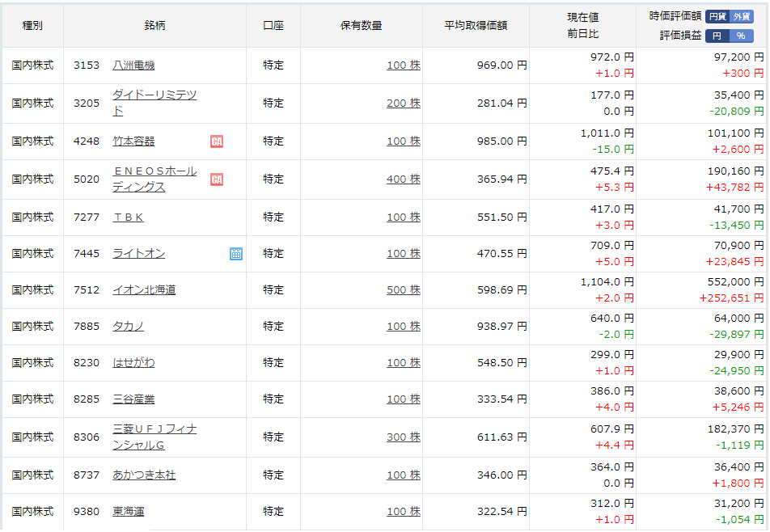Image resolution: width=770 pixels, height=532 pixels.
Task: Click 100 株 quantity for 三谷産業
Action: (404, 399)
